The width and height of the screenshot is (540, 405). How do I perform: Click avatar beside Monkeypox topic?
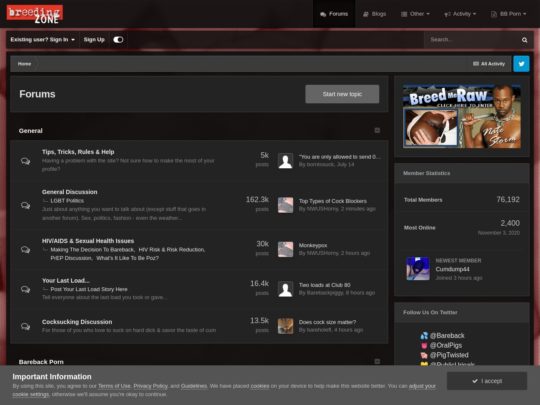[x=285, y=249]
